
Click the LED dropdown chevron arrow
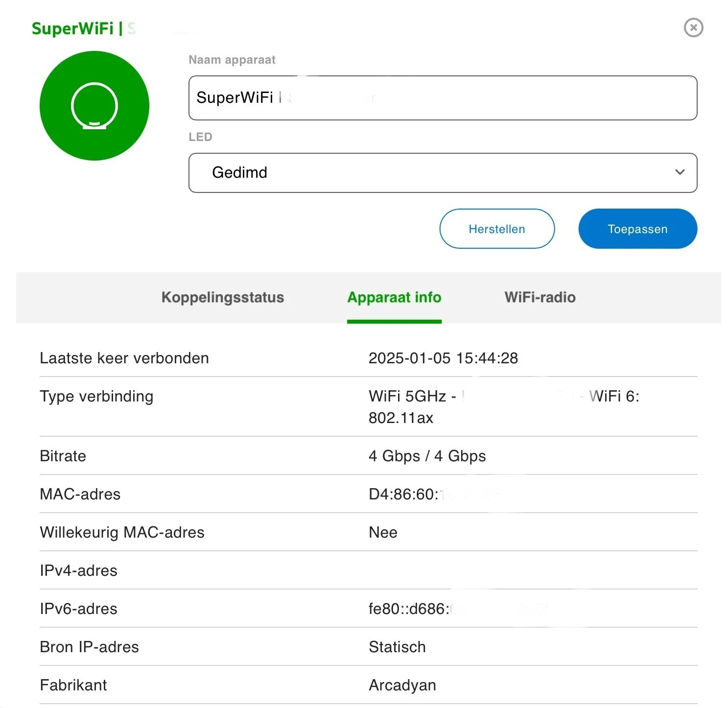click(680, 172)
